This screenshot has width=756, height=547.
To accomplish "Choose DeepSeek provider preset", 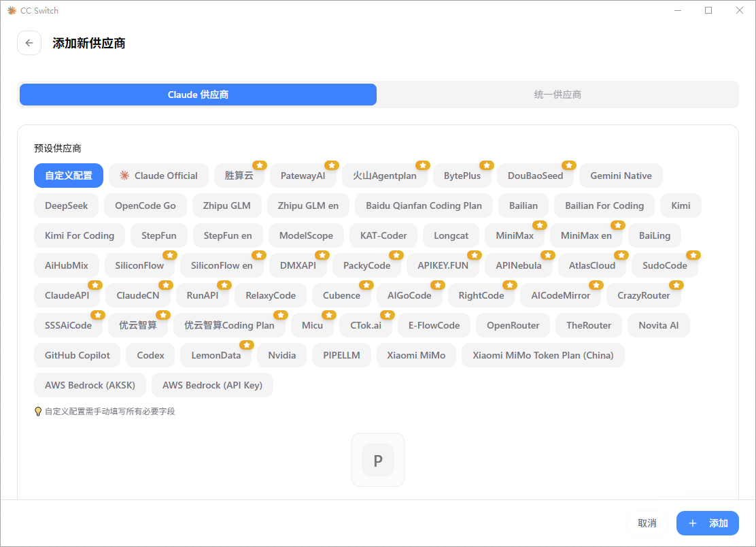I will tap(66, 205).
